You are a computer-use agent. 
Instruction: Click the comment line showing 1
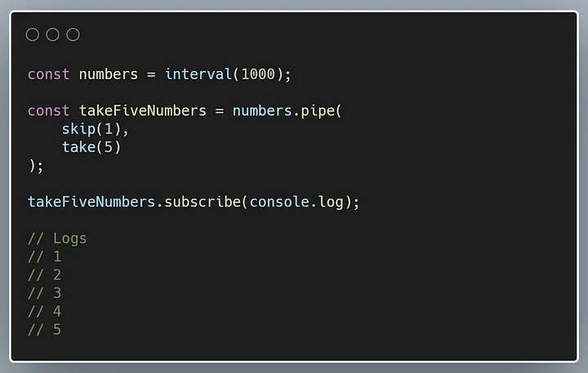pos(44,257)
